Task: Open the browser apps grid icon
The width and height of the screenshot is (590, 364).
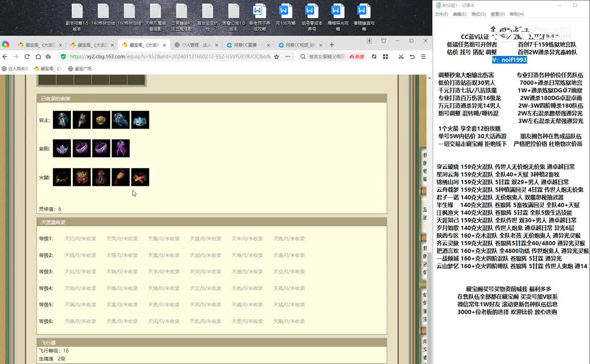Action: click(x=385, y=57)
